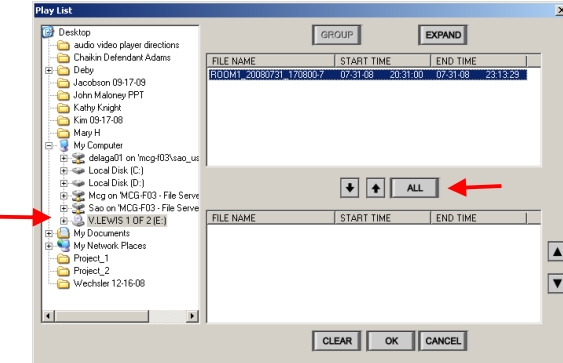563x363 pixels.
Task: Expand the V.LEWIS 1 OF 2 (E:) node
Action: coord(64,220)
